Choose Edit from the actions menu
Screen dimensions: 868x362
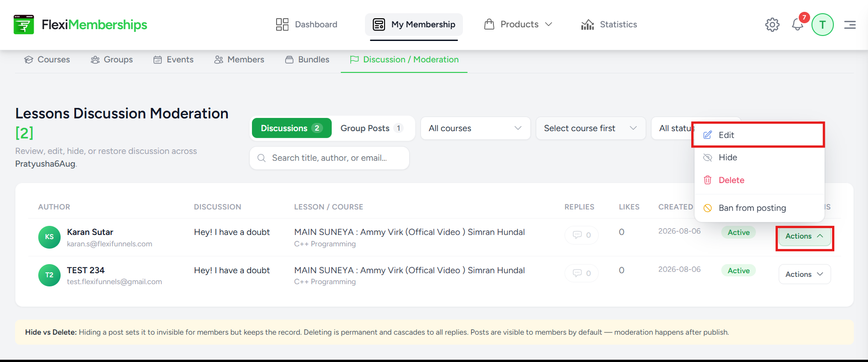point(758,135)
